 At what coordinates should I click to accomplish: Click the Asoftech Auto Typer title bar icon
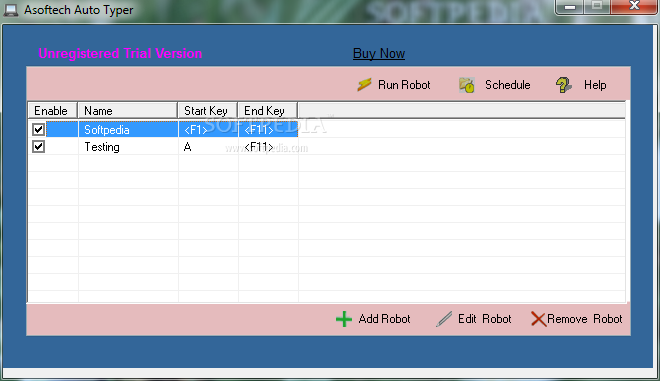click(x=11, y=10)
